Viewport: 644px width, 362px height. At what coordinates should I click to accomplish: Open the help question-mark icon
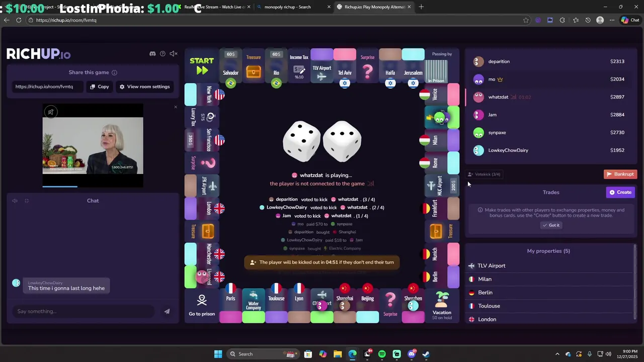coord(163,54)
